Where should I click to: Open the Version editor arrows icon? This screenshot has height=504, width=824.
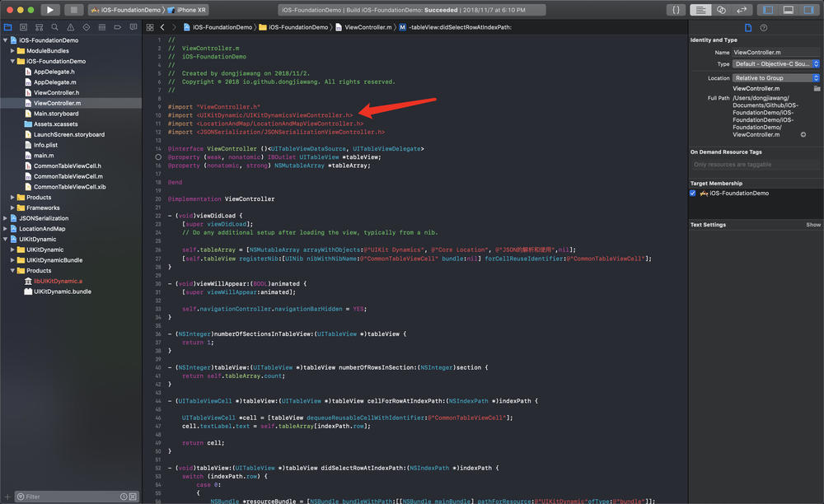click(741, 9)
